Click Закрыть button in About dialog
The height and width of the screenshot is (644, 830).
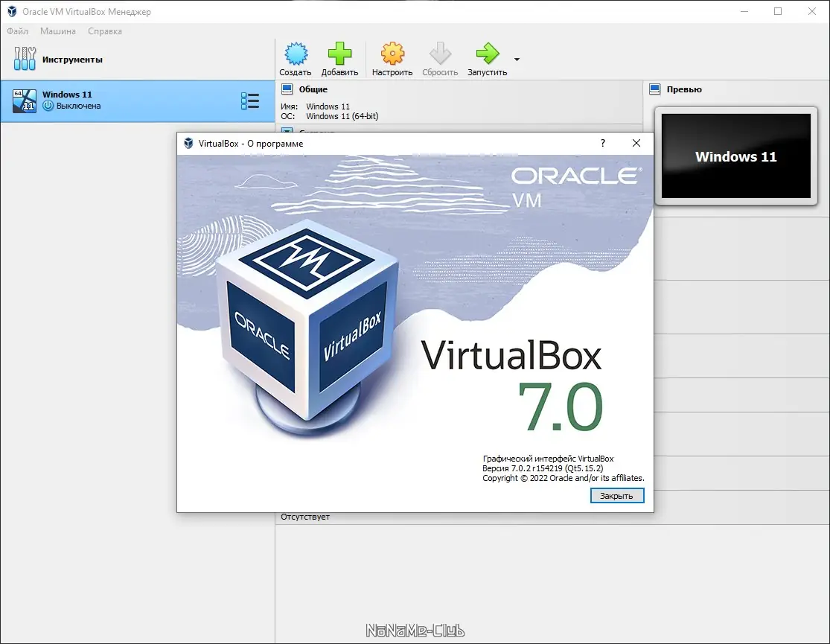point(617,496)
